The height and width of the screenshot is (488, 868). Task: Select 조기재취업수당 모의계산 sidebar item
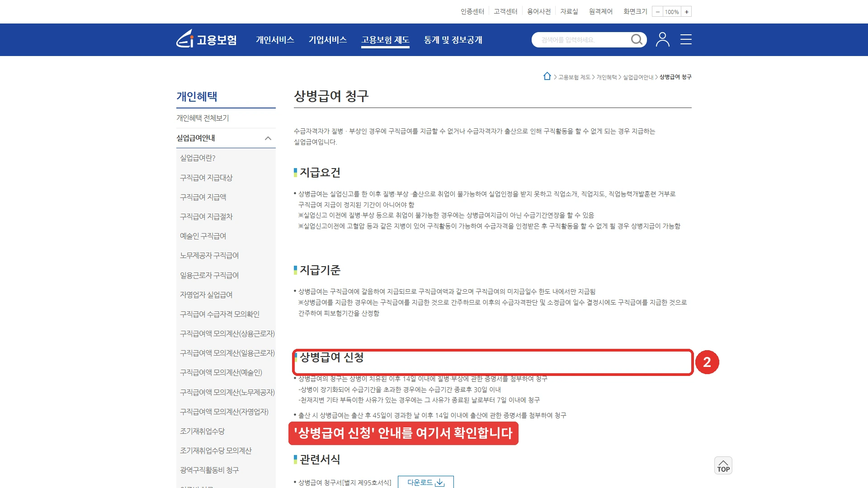click(x=216, y=450)
